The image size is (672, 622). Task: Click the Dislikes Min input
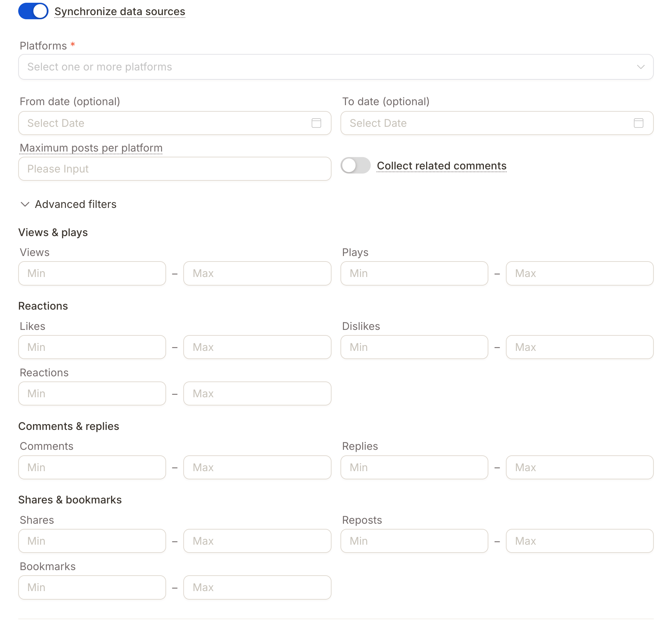coord(414,347)
